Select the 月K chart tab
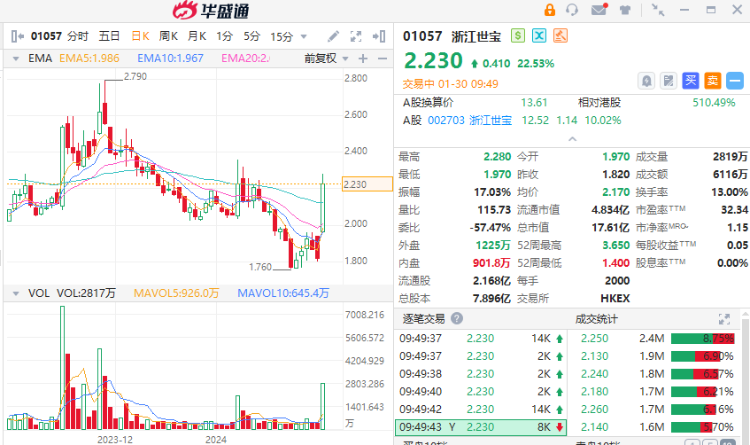The width and height of the screenshot is (750, 445). [x=197, y=36]
